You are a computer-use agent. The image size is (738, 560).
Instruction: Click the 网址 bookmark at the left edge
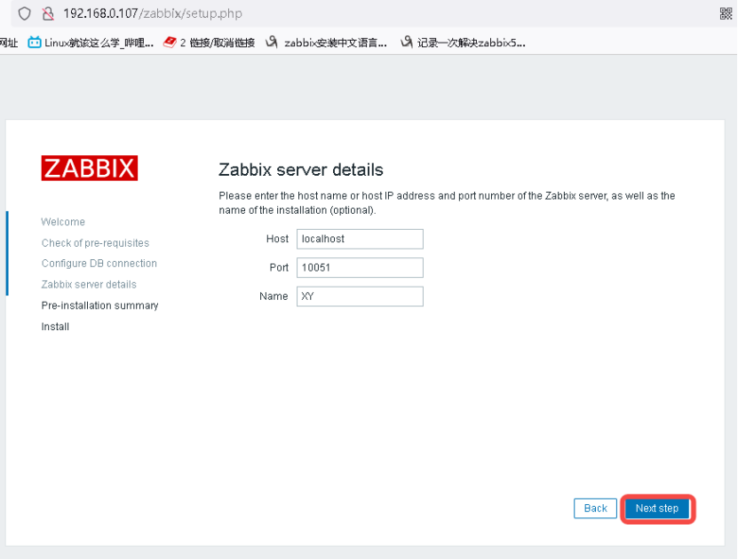[x=9, y=43]
